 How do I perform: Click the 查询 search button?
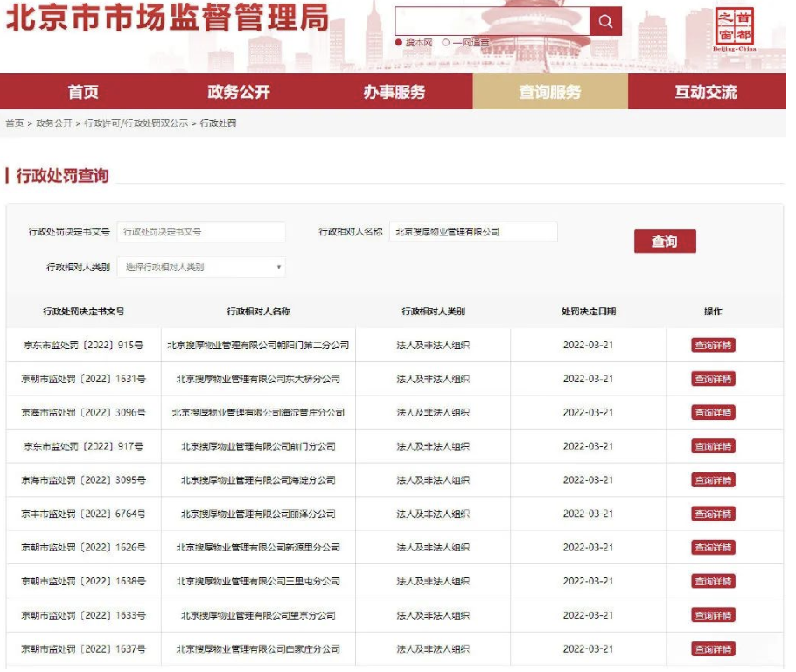666,241
